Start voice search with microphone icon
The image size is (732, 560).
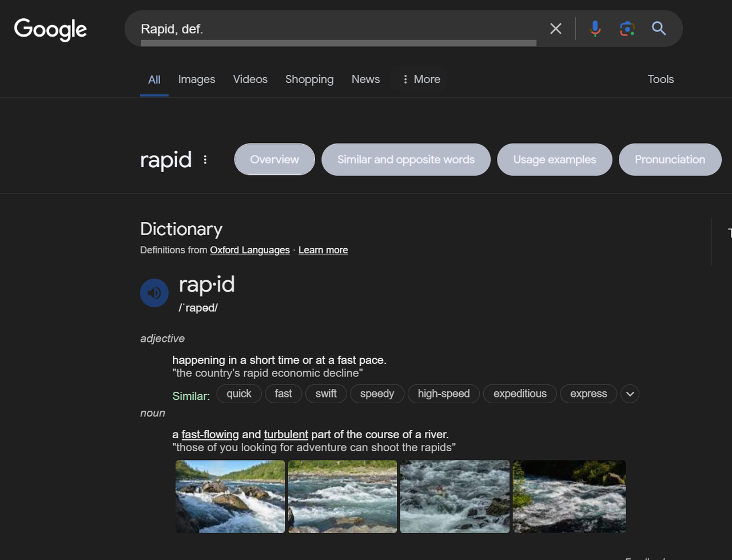(x=595, y=29)
